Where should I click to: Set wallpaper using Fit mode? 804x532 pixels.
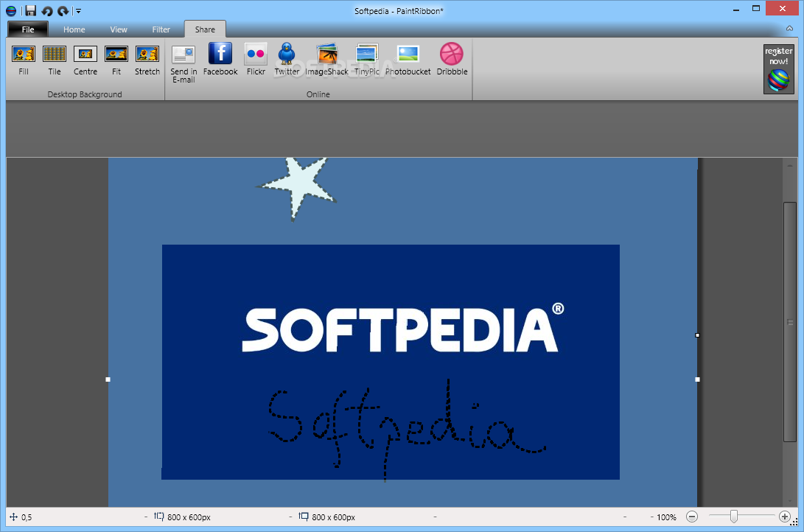116,60
